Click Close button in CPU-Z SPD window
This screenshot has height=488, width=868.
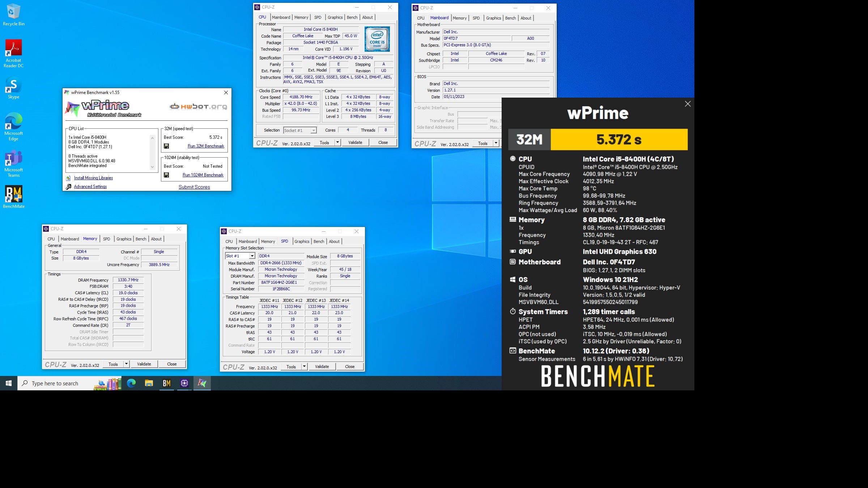pyautogui.click(x=350, y=367)
